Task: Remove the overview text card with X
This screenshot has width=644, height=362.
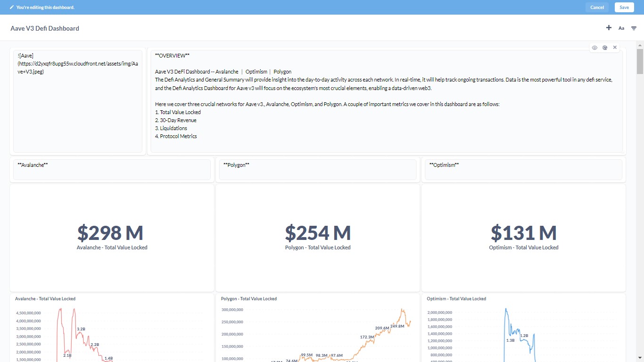Action: point(615,48)
